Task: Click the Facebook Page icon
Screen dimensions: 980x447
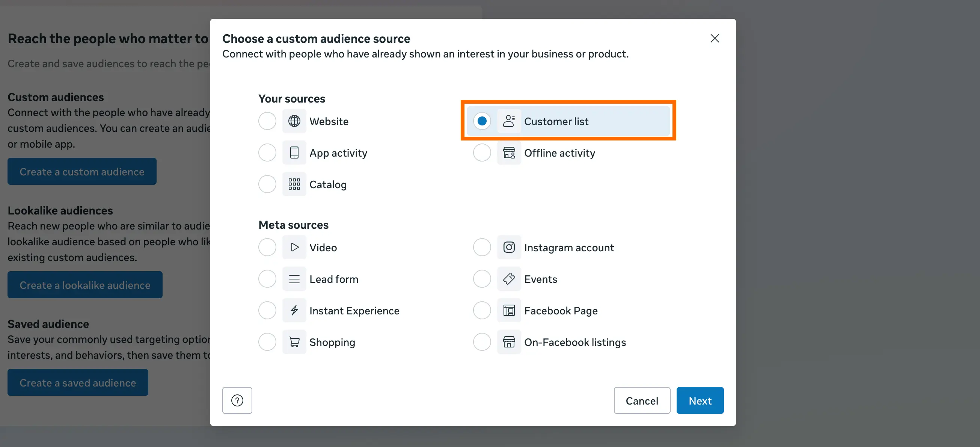Action: tap(509, 310)
